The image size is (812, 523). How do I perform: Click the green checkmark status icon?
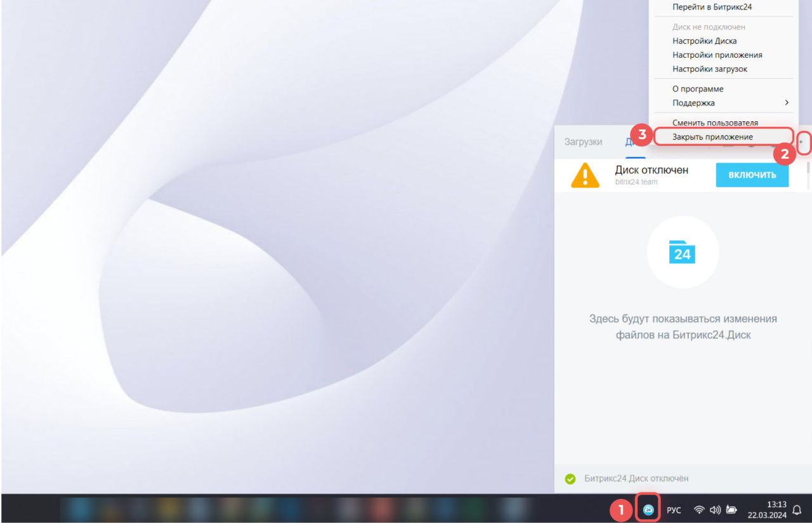(x=570, y=479)
